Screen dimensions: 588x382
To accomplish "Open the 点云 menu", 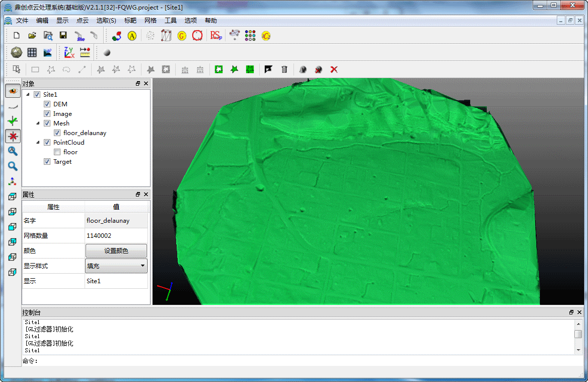I will click(x=82, y=21).
